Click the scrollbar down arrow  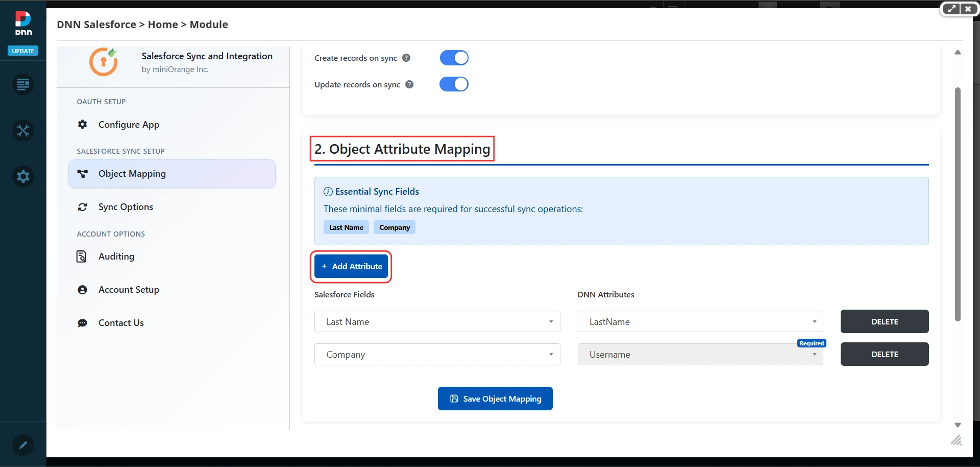(958, 425)
